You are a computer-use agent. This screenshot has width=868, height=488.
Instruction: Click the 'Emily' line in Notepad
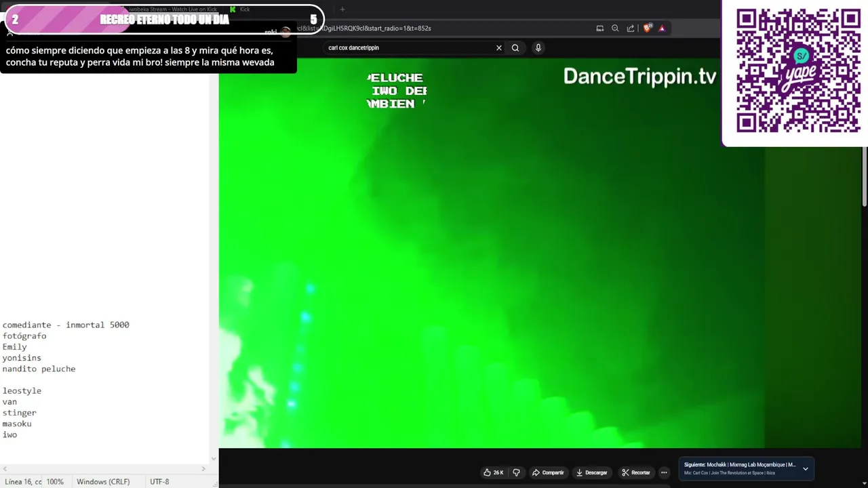point(14,347)
